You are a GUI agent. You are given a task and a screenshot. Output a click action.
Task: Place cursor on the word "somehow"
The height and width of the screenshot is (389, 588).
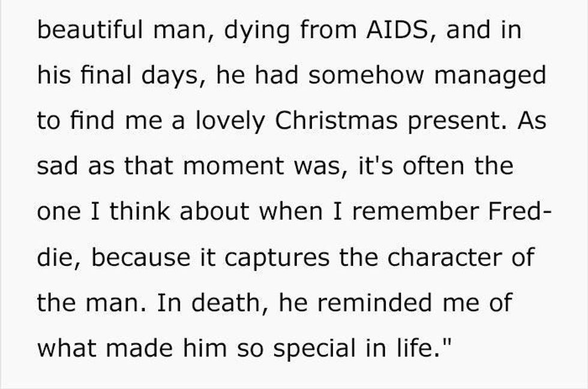tap(367, 75)
